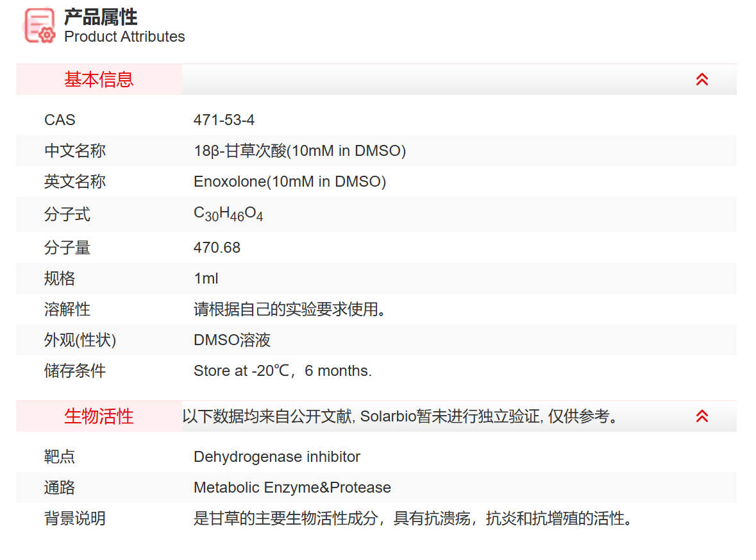Screen dimensions: 756x560
Task: Select the 生物活性 section header
Action: [99, 416]
